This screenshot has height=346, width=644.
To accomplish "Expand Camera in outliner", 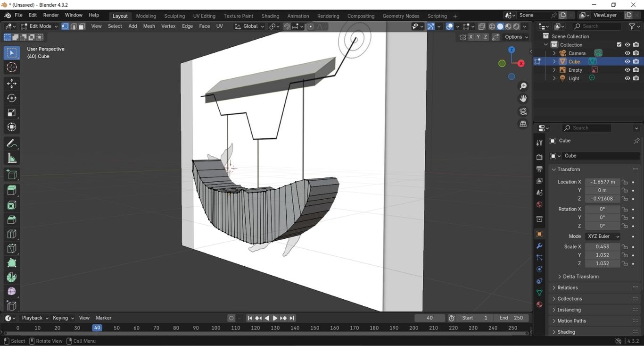I will 554,53.
